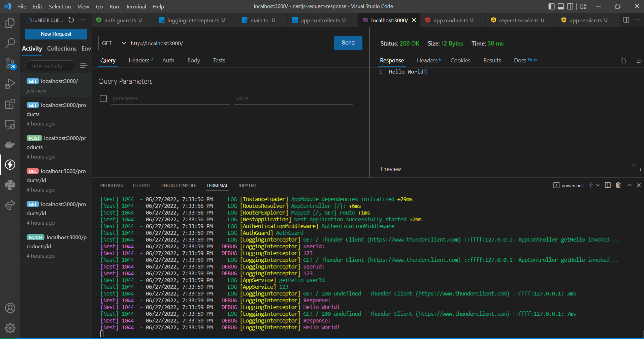Screen dimensions: 644x339
Task: Open the Selection menu
Action: [60, 6]
